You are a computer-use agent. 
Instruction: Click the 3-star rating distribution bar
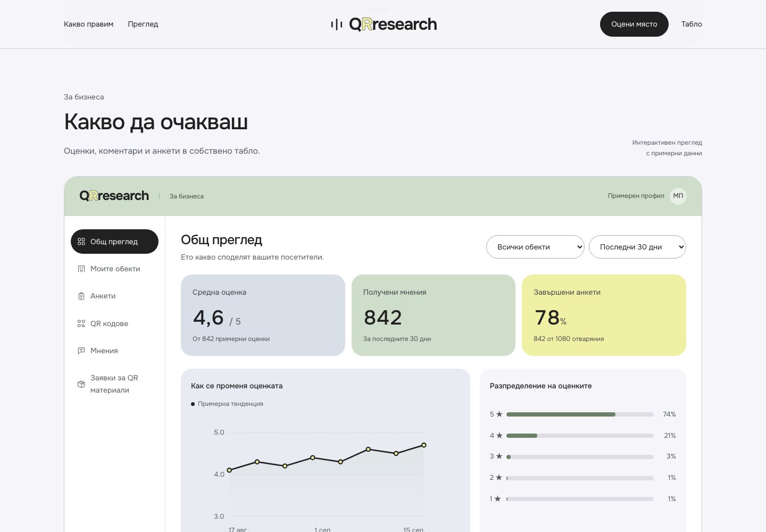[x=580, y=457]
